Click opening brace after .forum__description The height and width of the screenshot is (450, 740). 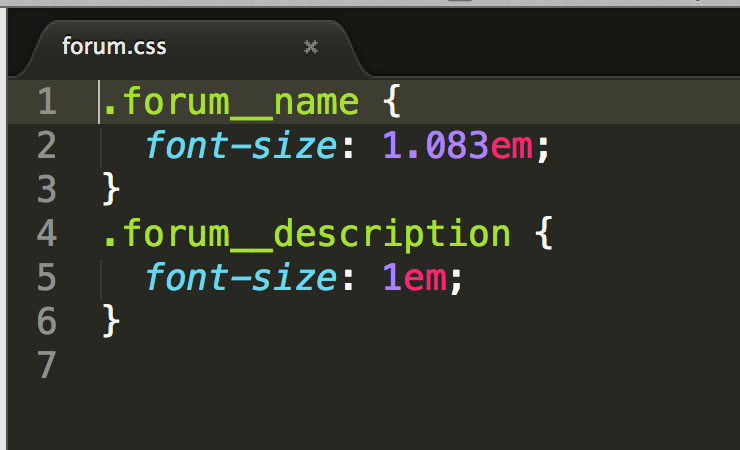coord(544,233)
